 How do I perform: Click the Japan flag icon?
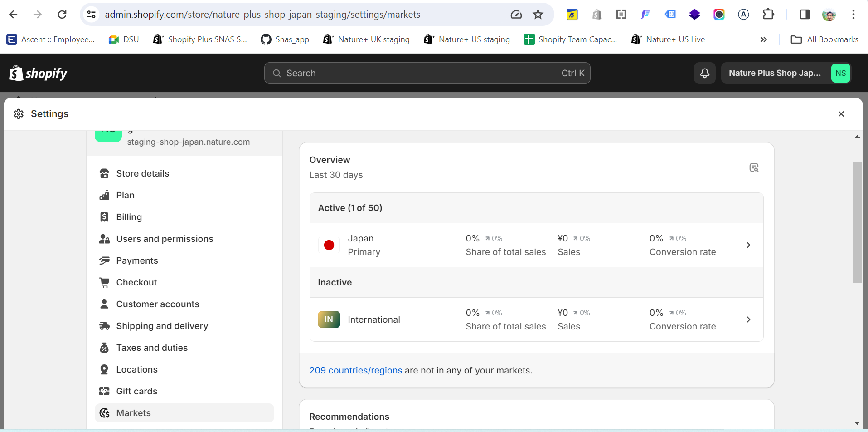329,245
